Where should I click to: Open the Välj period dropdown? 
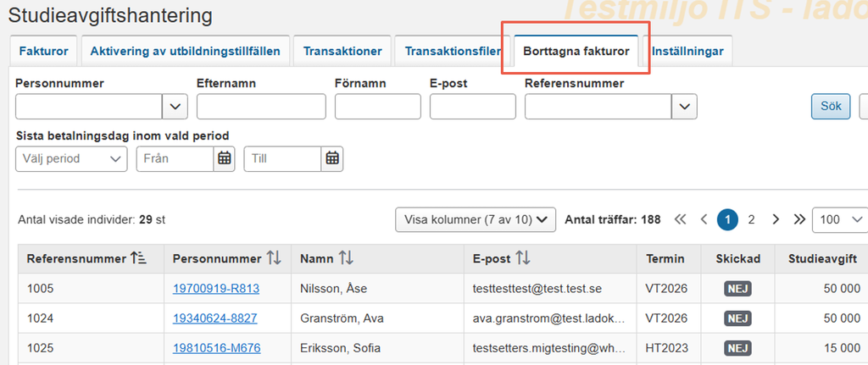pyautogui.click(x=71, y=158)
